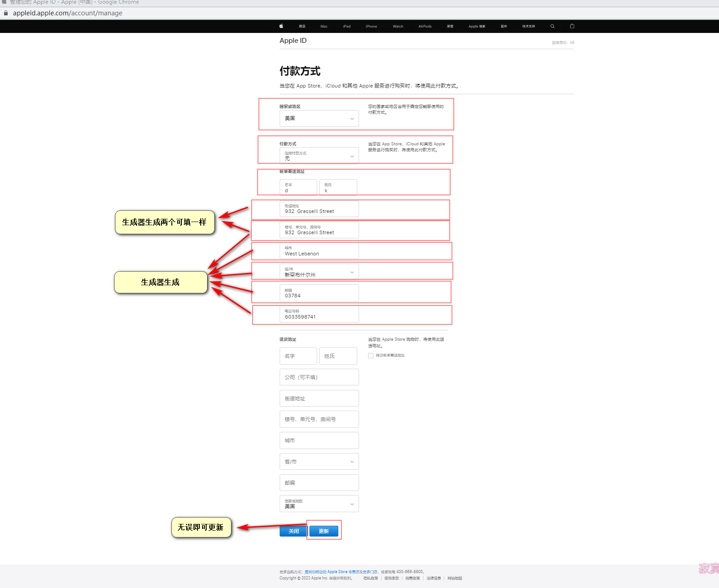Click the 送货地址 section label
Viewport: 719px width, 588px height.
pos(288,339)
